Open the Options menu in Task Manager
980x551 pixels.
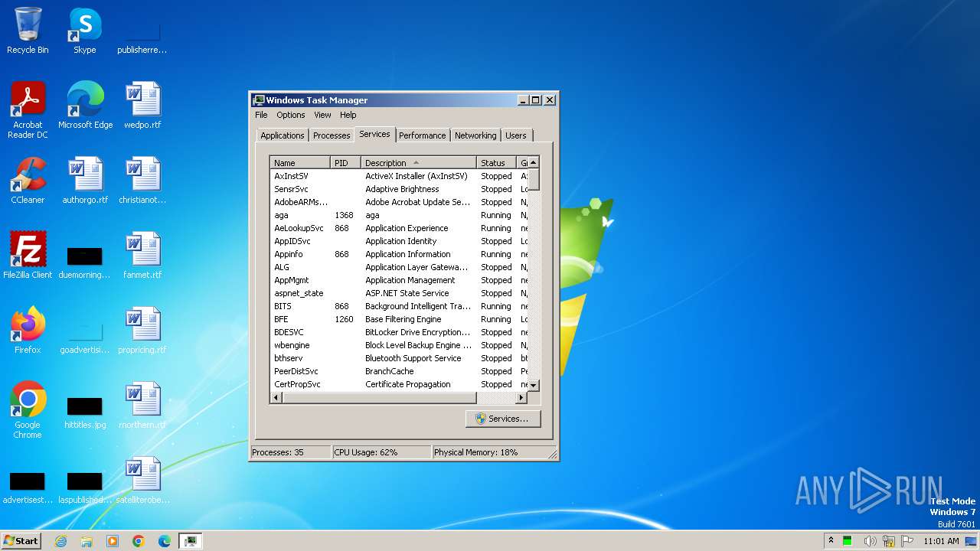pos(290,115)
